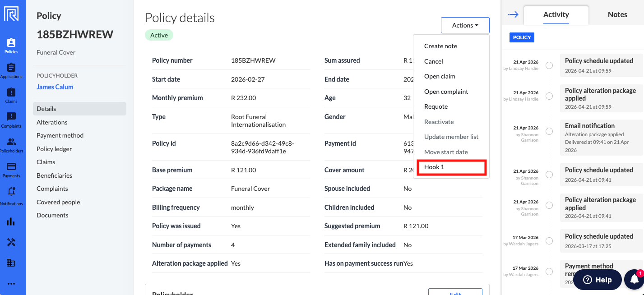Switch to the Notes tab
Viewport: 644px width, 295px height.
tap(617, 15)
